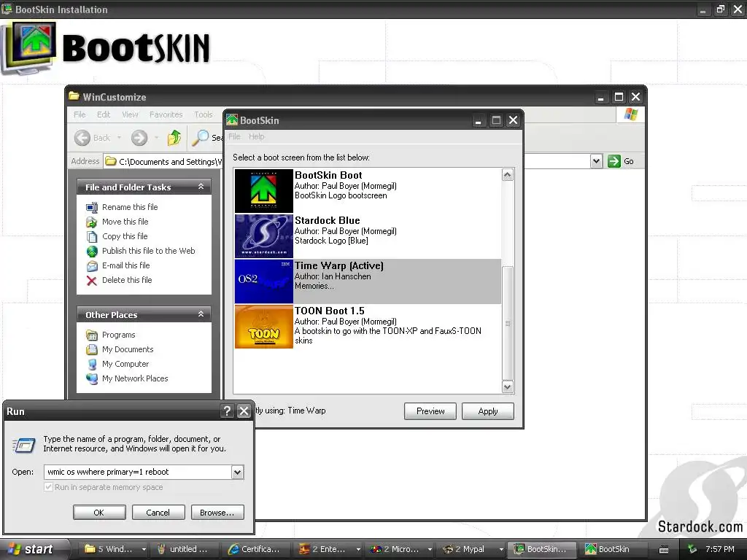The height and width of the screenshot is (560, 747).
Task: Click the Run dialog help question mark
Action: (228, 411)
